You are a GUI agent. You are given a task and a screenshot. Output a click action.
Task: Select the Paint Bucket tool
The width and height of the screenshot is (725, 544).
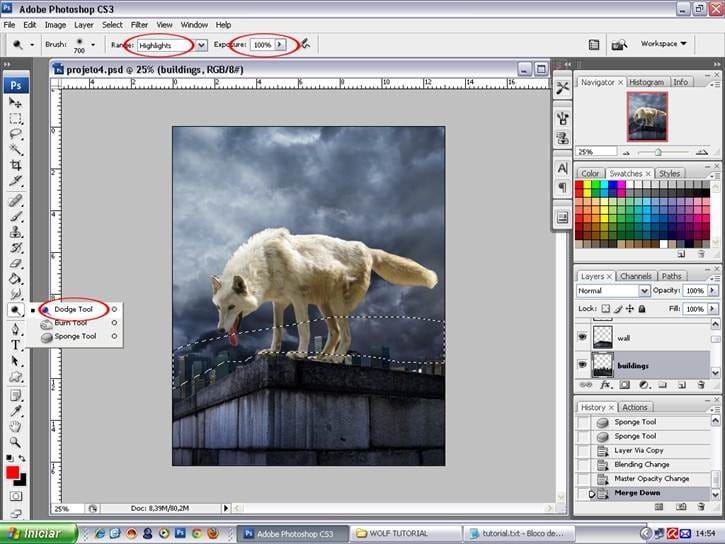click(x=15, y=279)
